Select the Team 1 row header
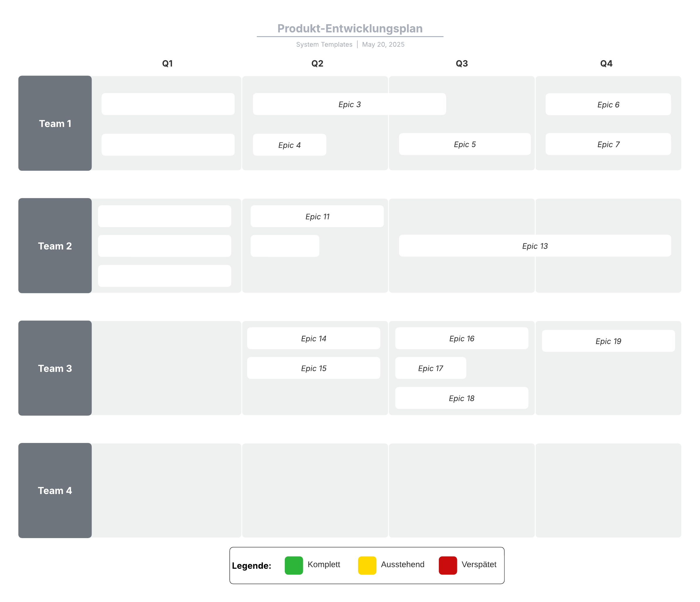This screenshot has width=700, height=602. pyautogui.click(x=55, y=123)
